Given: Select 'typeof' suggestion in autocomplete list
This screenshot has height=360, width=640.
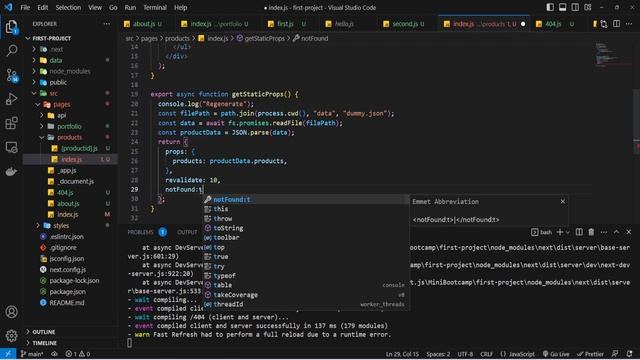Looking at the screenshot, I should point(306,276).
